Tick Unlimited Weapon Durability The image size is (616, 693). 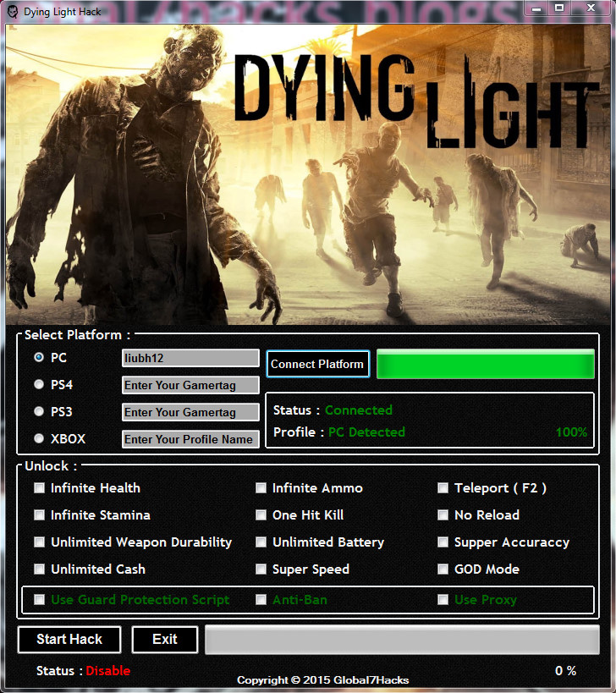pyautogui.click(x=39, y=542)
